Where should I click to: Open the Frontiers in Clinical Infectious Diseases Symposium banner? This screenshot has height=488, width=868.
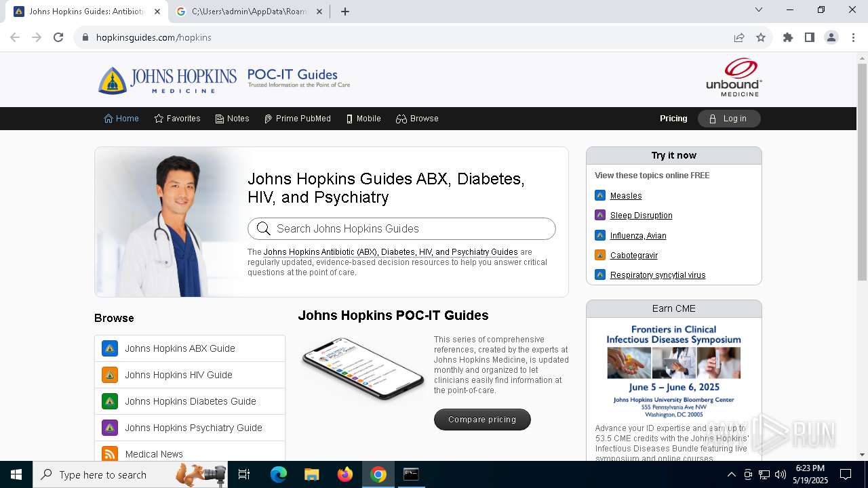(x=674, y=371)
